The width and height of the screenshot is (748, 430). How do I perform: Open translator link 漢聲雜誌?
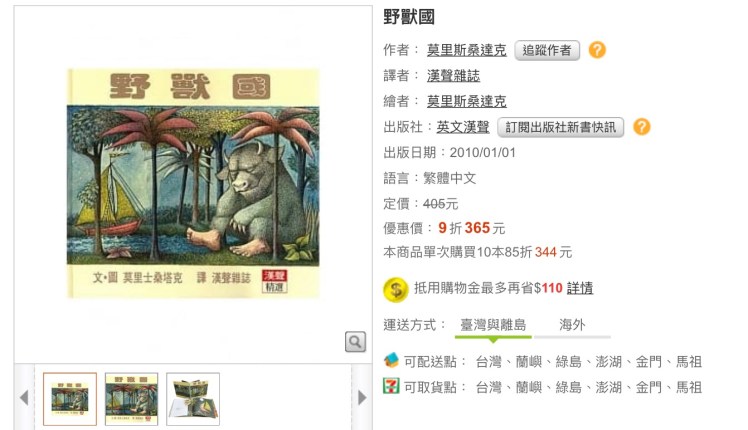pyautogui.click(x=453, y=75)
